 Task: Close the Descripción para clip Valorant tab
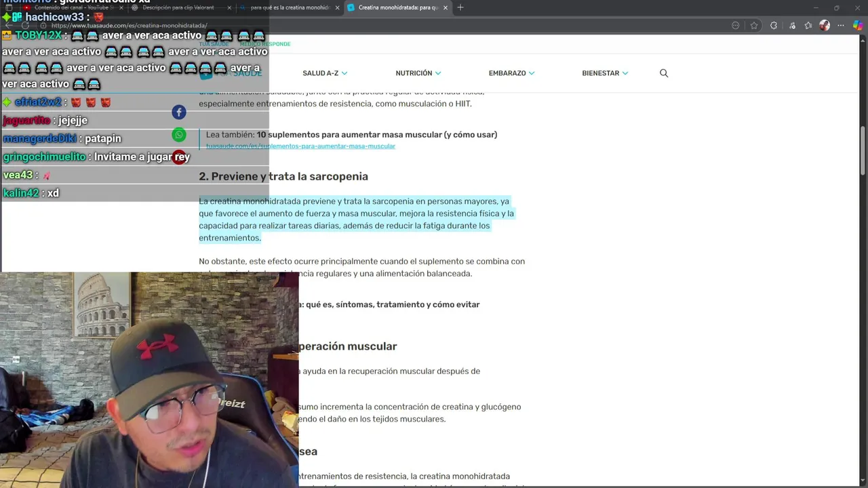229,7
